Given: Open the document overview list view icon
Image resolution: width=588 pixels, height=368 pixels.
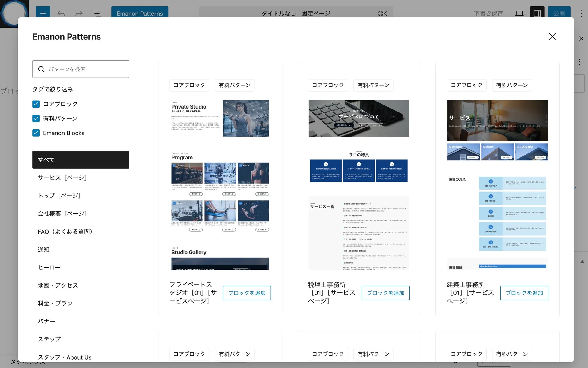Looking at the screenshot, I should (x=97, y=13).
